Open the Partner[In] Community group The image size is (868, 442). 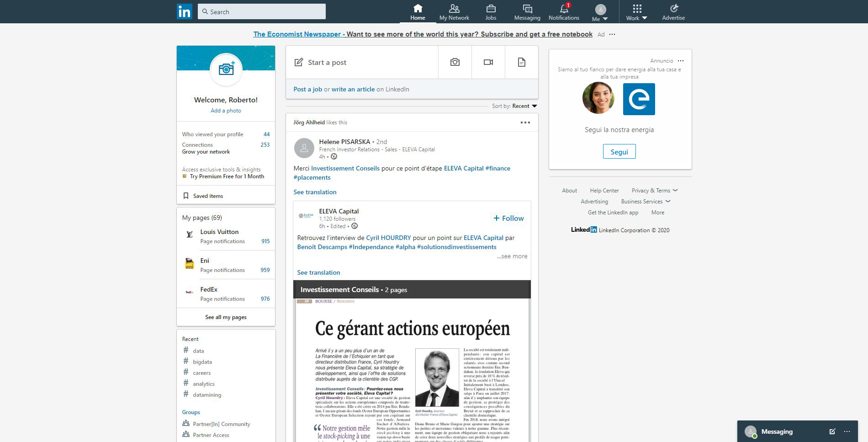pyautogui.click(x=221, y=424)
